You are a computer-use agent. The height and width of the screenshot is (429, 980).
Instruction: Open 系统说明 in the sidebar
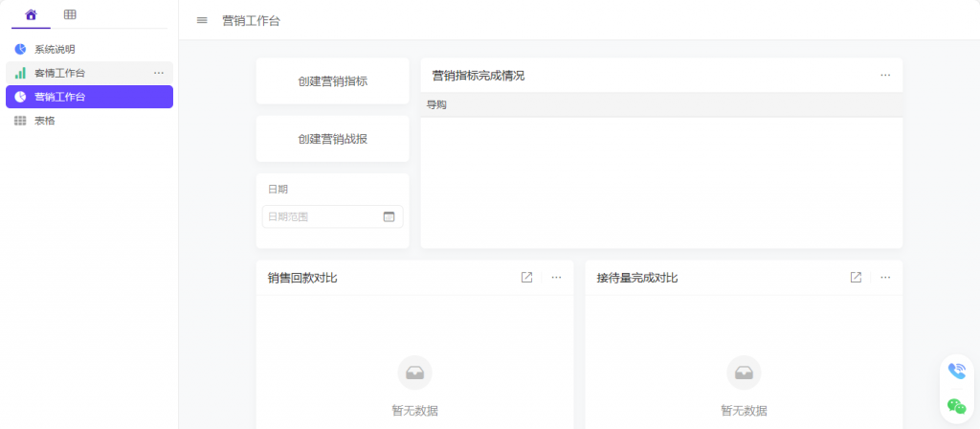(x=89, y=50)
